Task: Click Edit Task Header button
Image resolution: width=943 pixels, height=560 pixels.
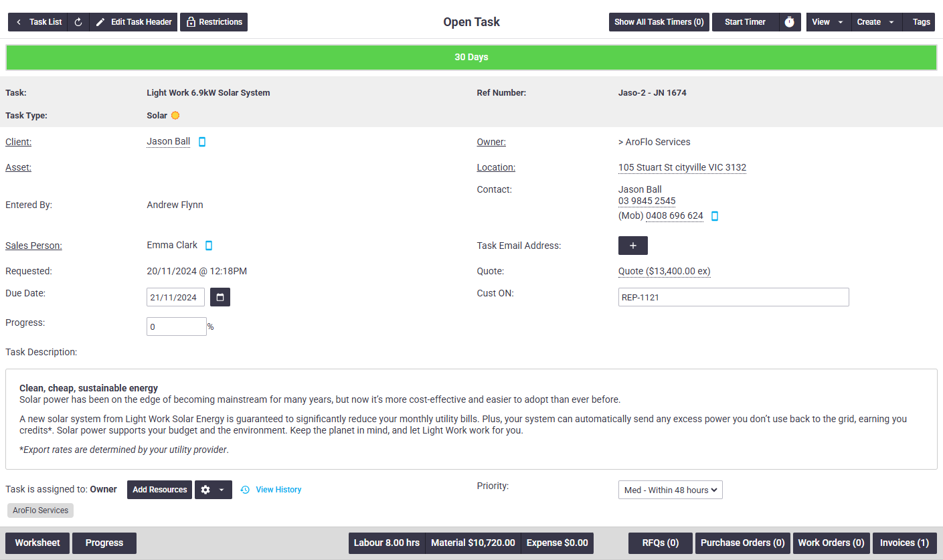Action: (x=133, y=22)
